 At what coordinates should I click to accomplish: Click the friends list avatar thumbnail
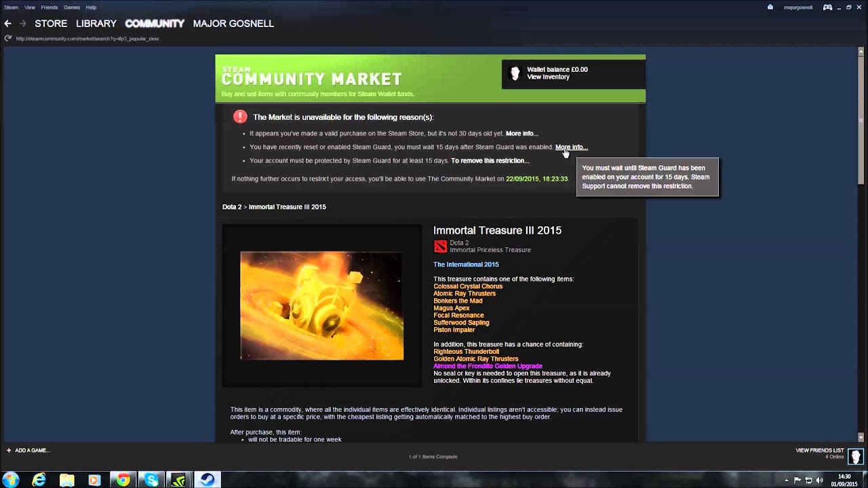(856, 456)
